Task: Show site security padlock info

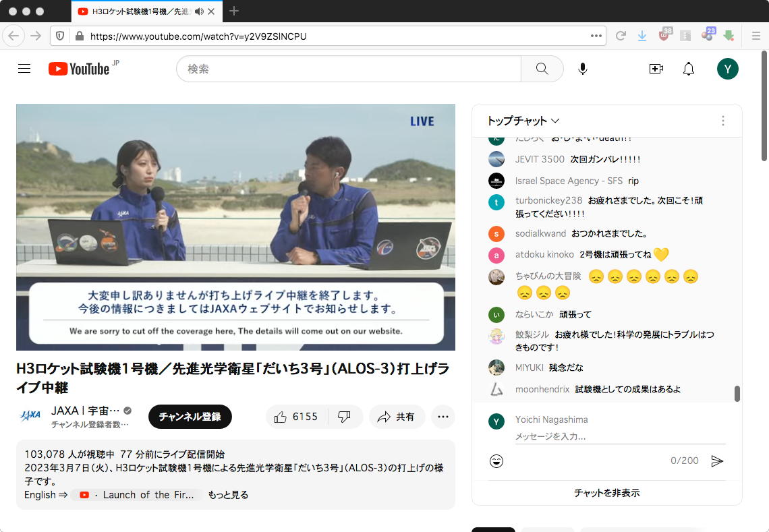Action: [x=79, y=36]
